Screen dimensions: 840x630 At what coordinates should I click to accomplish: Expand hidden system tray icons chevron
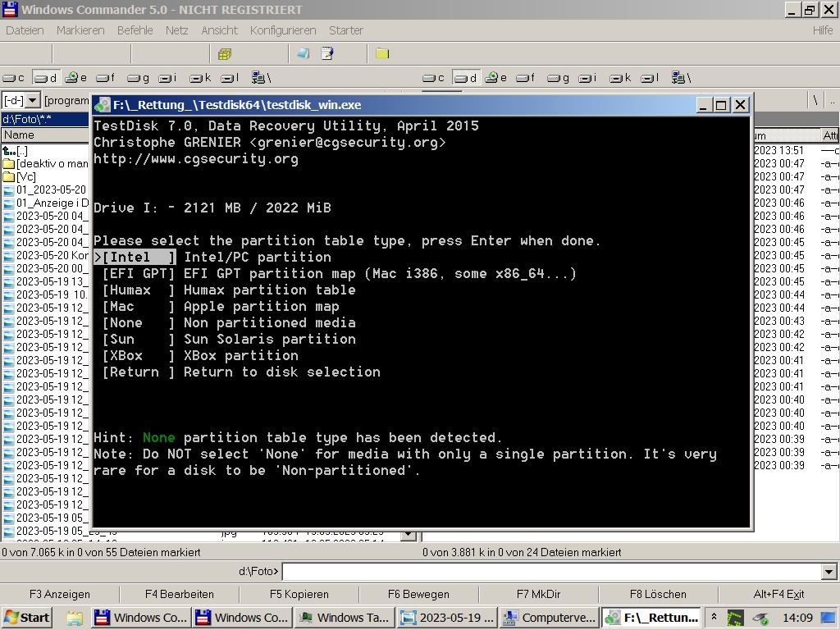coord(714,617)
